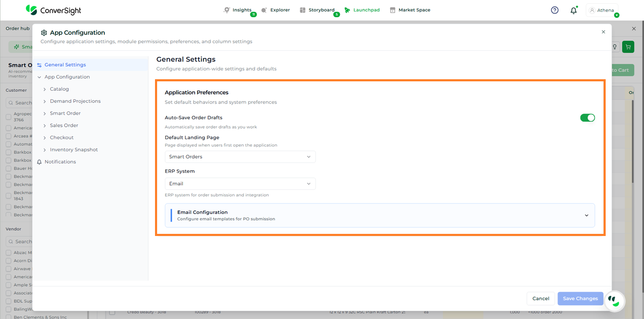
Task: Open Notifications settings in the sidebar
Action: [x=60, y=162]
